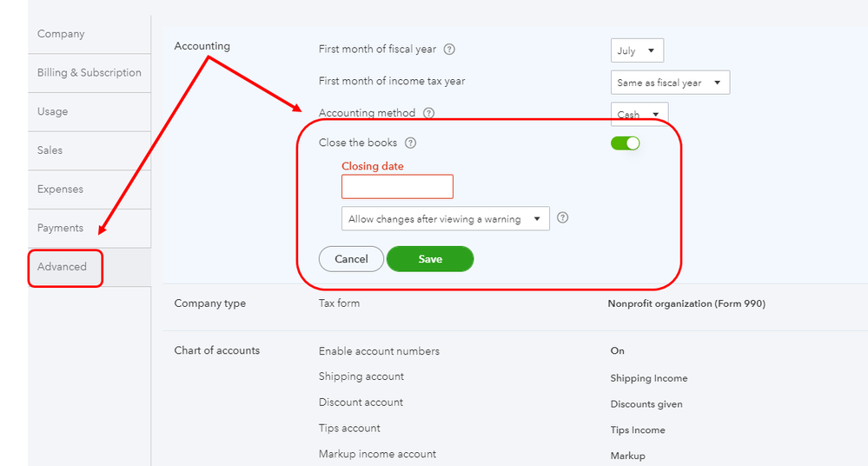Open the July fiscal year month dropdown
868x466 pixels.
[x=637, y=50]
